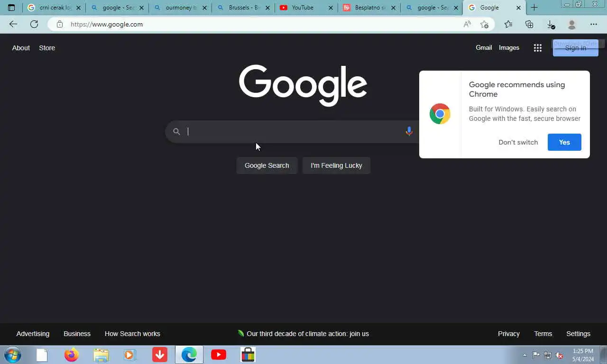Switch to the crni cerak tab
Screen dimensions: 607x364
point(54,8)
